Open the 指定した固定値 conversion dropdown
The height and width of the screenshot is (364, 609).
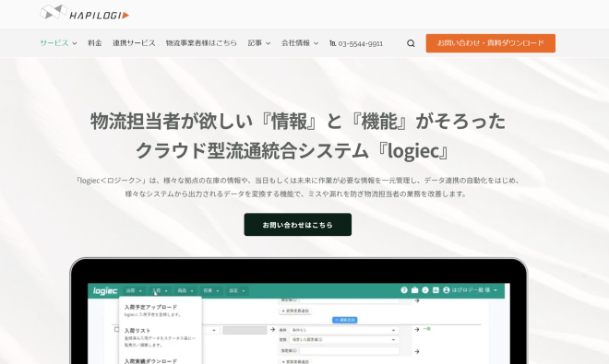[344, 339]
